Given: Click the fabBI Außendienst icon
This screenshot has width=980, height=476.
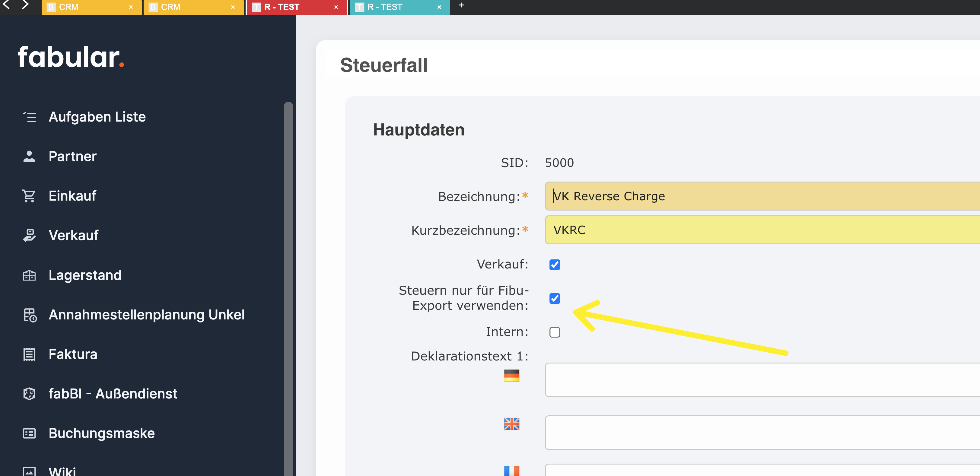Looking at the screenshot, I should click(29, 393).
